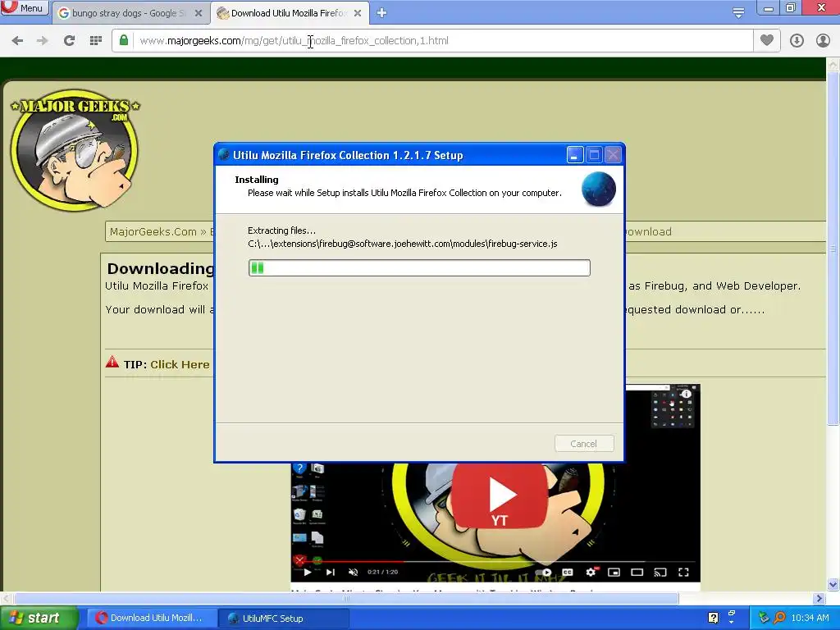Click the video info icon

click(x=686, y=394)
